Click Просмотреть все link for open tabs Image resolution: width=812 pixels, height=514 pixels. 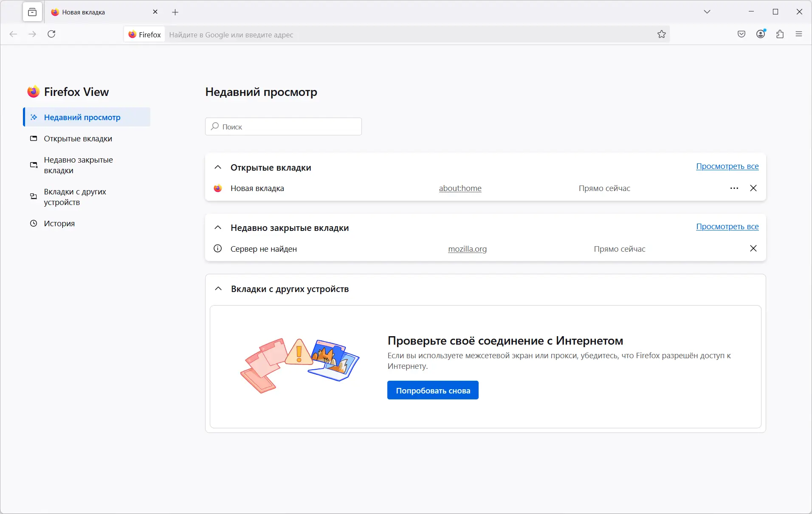(727, 166)
